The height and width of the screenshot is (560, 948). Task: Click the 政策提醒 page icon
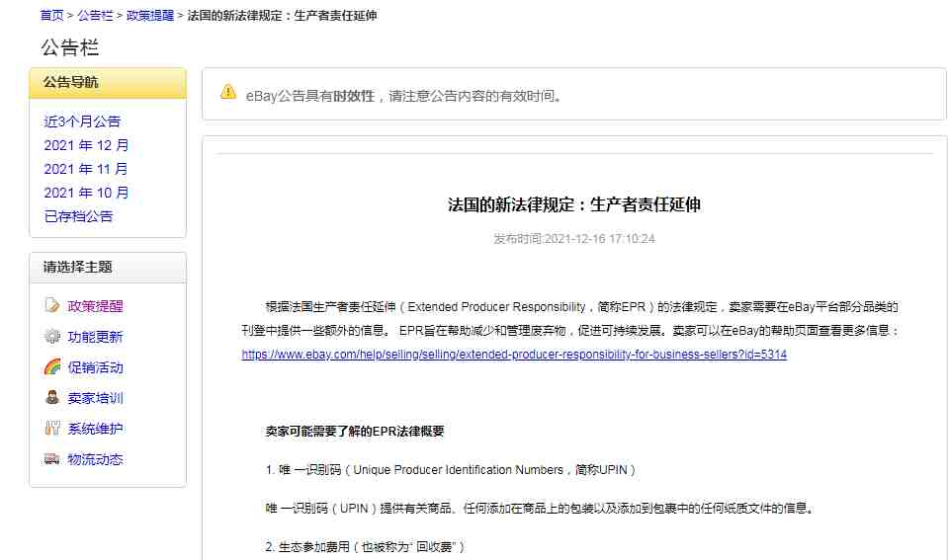tap(52, 305)
